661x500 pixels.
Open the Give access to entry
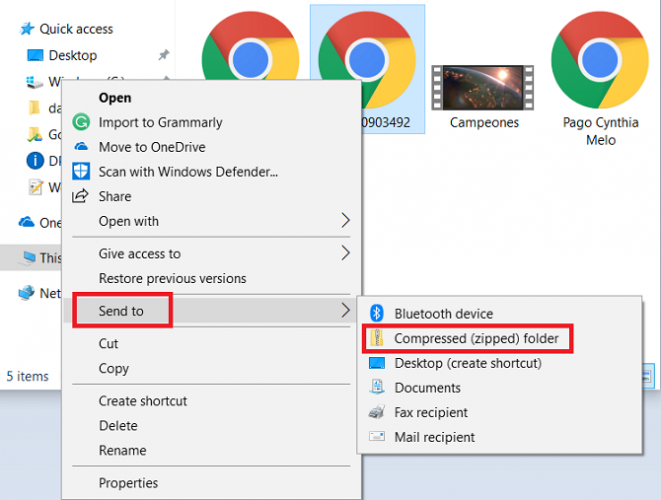click(x=211, y=253)
